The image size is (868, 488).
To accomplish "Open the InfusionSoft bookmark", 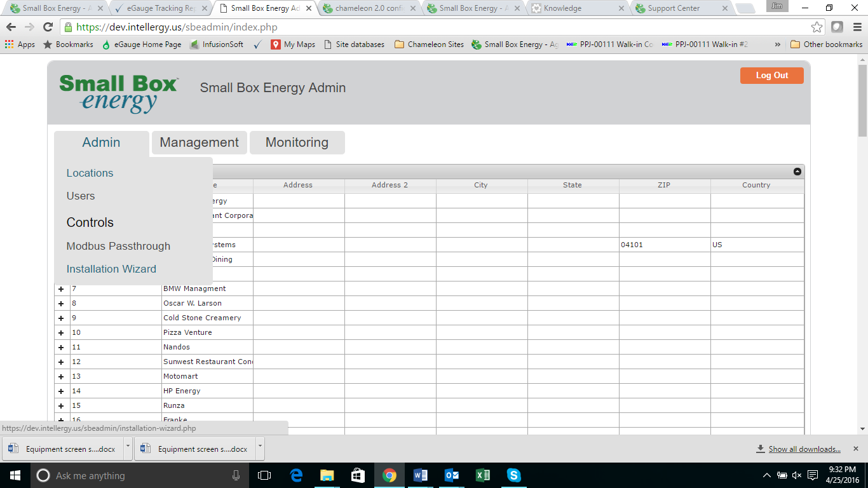I will pos(217,44).
